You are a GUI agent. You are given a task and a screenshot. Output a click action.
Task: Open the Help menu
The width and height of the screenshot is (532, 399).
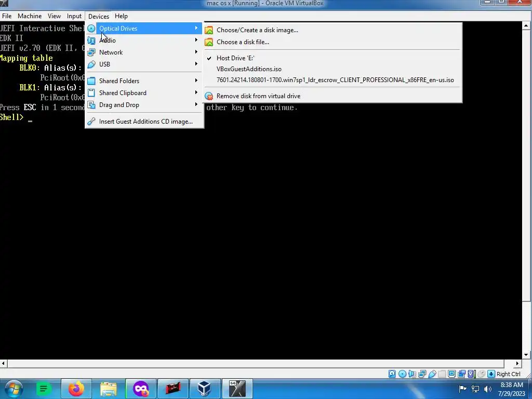click(x=121, y=16)
